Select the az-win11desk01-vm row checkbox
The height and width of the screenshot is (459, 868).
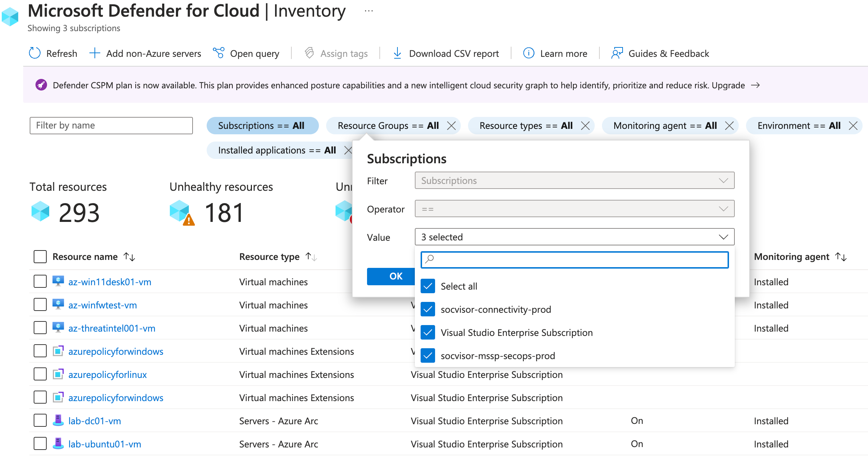[x=40, y=281]
